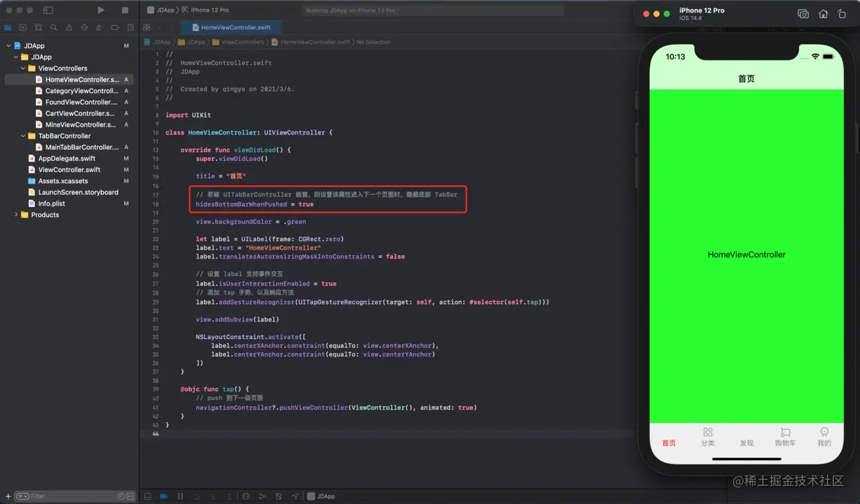Toggle recent files filter clock icon
This screenshot has width=860, height=504.
pyautogui.click(x=121, y=496)
